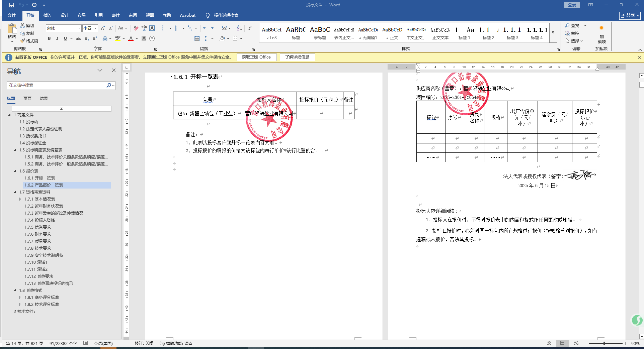Toggle the show paragraph marks button
The height and width of the screenshot is (349, 644).
(x=250, y=28)
